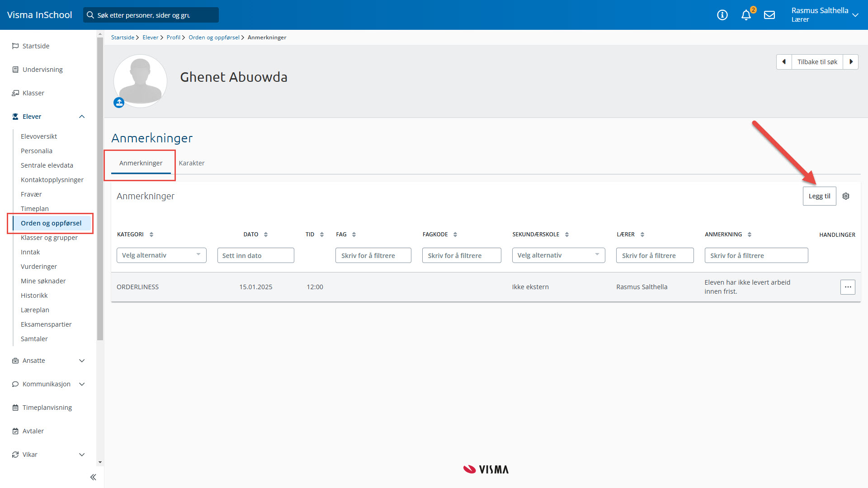Sort table by Kategori column
This screenshot has width=868, height=488.
click(151, 235)
